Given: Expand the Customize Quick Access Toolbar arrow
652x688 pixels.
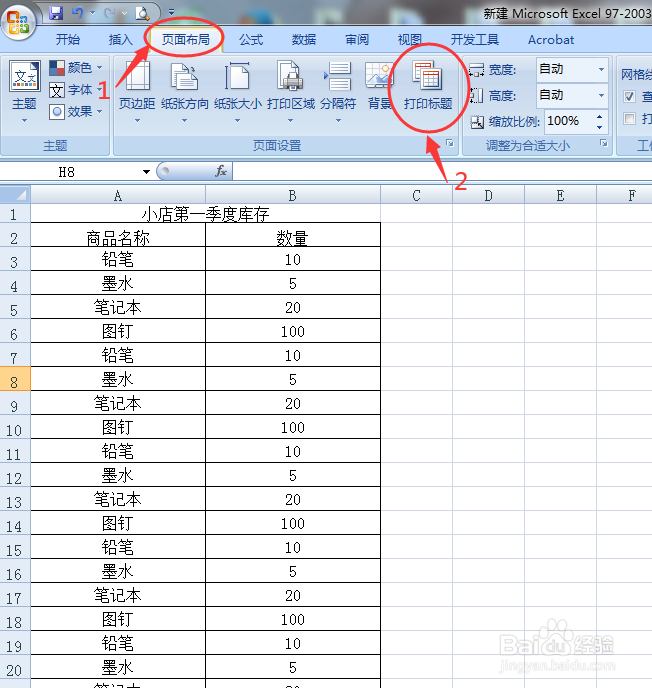Looking at the screenshot, I should pos(172,12).
